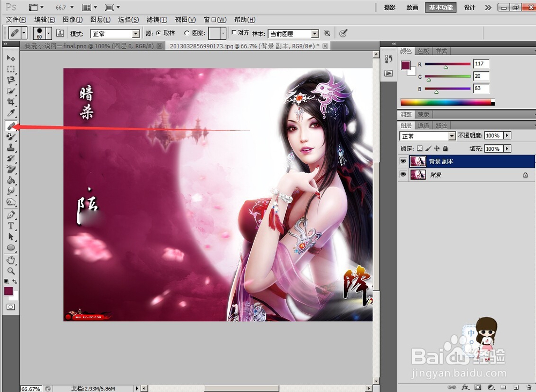Reset default foreground and background colors
Screen dimensions: 536x392
pos(6,282)
